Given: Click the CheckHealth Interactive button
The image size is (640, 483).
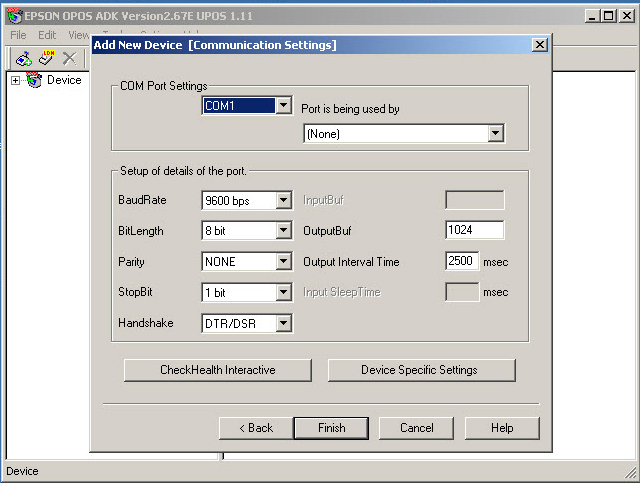Looking at the screenshot, I should 218,370.
